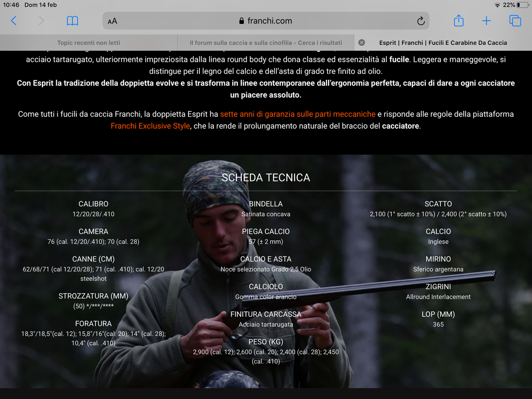Image resolution: width=532 pixels, height=399 pixels.
Task: Select the Esprit | Franchi tab
Action: 443,43
